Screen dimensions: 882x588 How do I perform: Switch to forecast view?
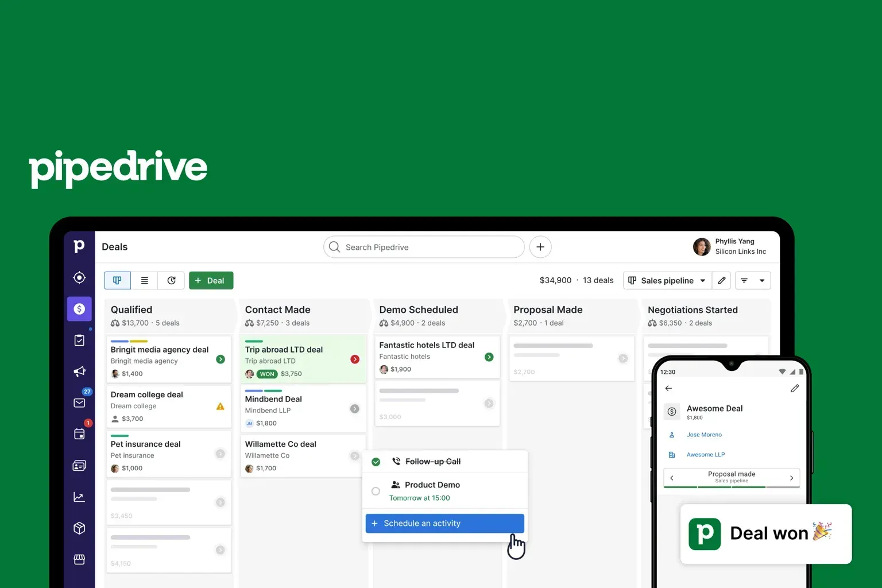pos(171,280)
